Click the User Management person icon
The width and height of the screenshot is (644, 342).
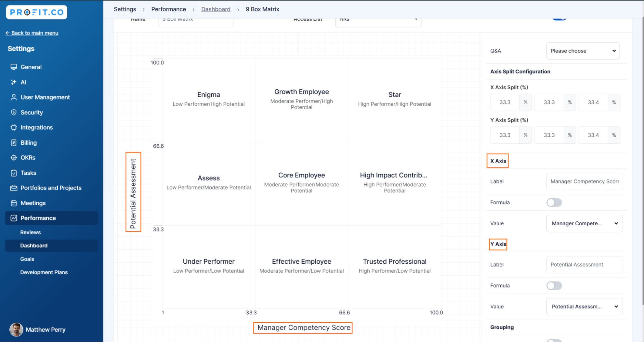click(x=14, y=97)
